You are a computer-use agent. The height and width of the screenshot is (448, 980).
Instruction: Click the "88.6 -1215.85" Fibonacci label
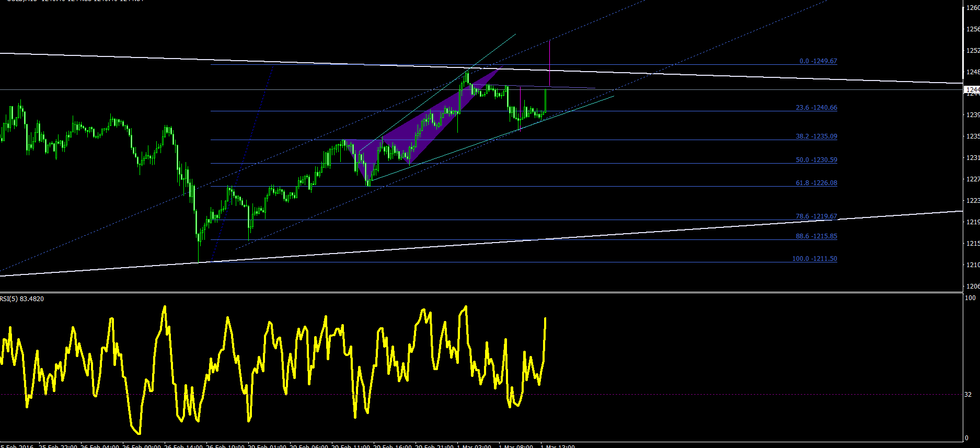coord(816,236)
